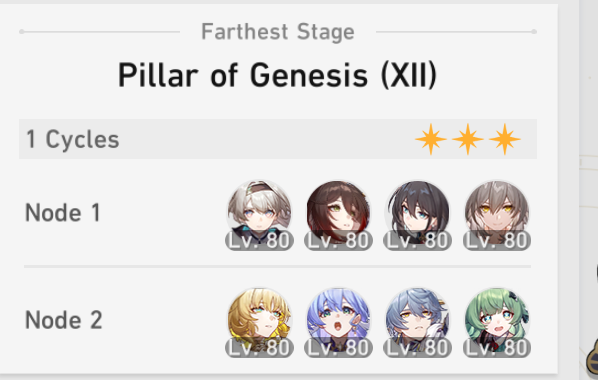Click the first gold star in the Cycles row
The width and height of the screenshot is (598, 380).
coord(431,139)
